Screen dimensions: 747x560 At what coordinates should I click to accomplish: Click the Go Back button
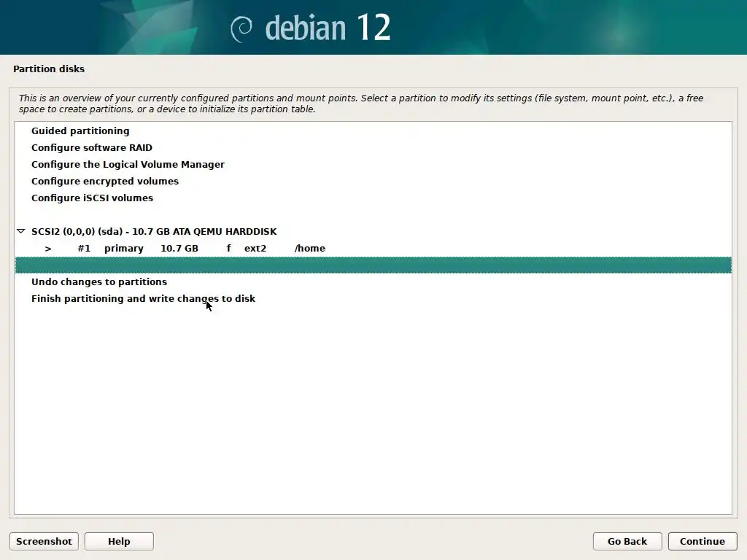tap(627, 541)
